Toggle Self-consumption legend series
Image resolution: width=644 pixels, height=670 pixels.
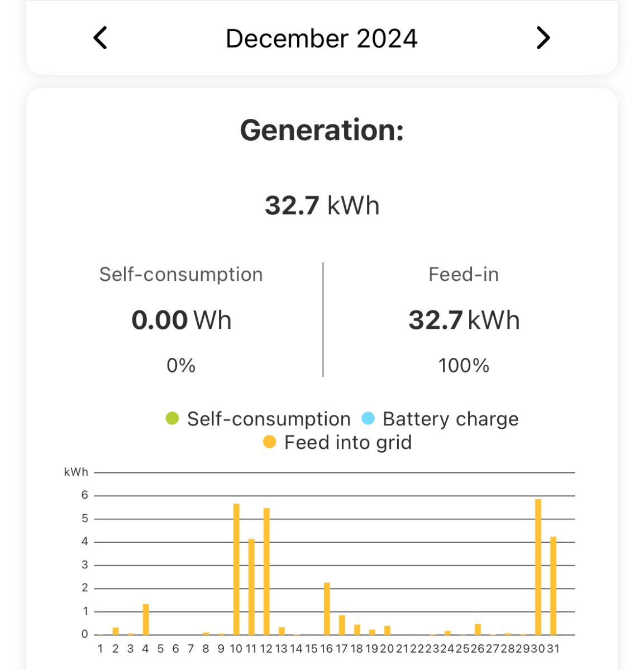(x=268, y=419)
